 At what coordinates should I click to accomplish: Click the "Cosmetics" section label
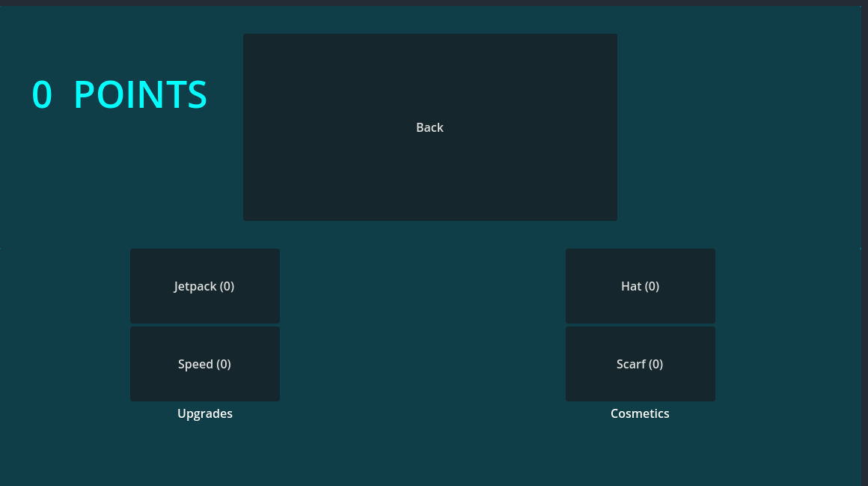click(x=640, y=414)
